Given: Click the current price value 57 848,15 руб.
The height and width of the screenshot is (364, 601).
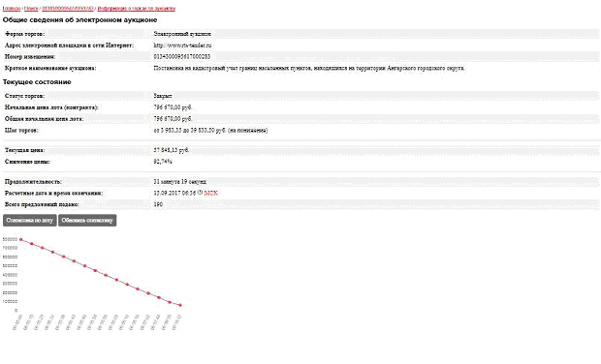Looking at the screenshot, I should (171, 150).
